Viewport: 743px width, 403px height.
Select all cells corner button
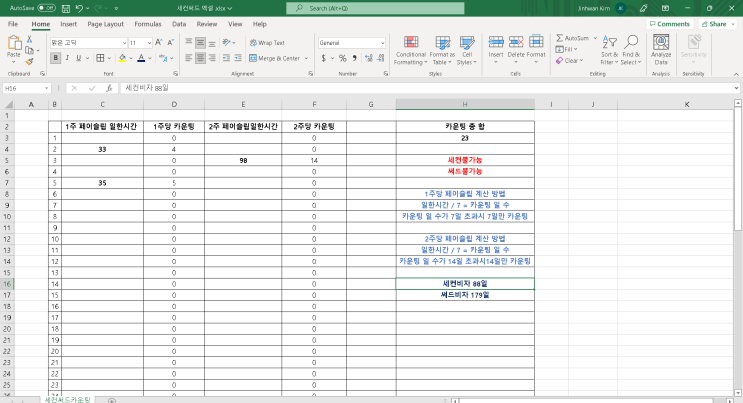pyautogui.click(x=9, y=104)
